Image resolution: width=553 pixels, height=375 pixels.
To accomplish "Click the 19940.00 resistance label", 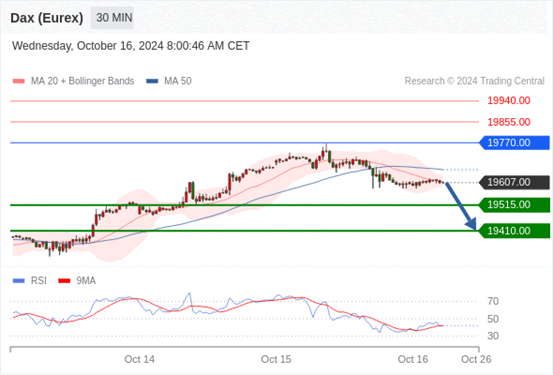I will pos(509,101).
